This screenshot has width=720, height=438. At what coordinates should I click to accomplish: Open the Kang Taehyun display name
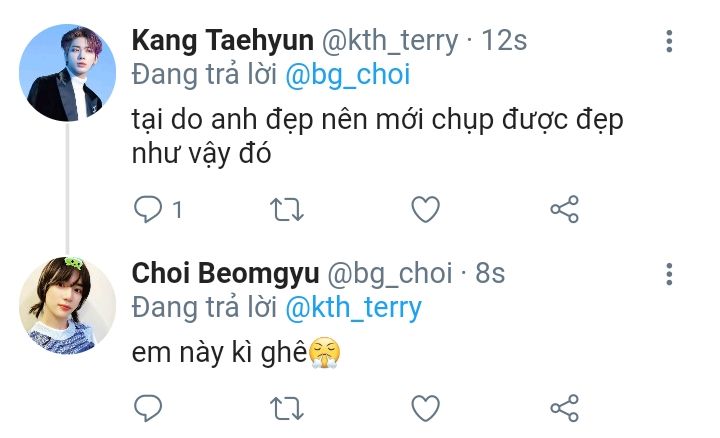tap(222, 42)
